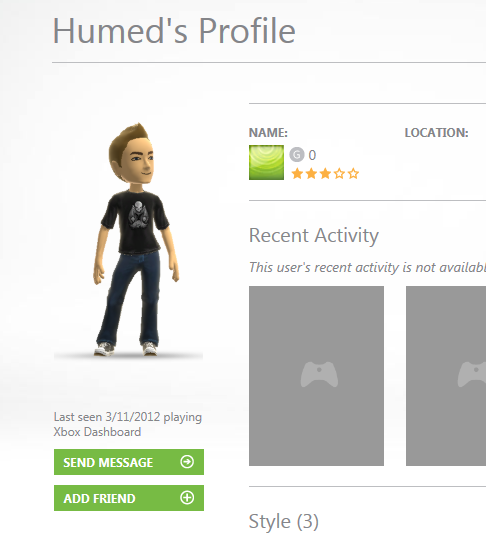Click the gamerscore value 0
This screenshot has width=486, height=533.
click(312, 155)
